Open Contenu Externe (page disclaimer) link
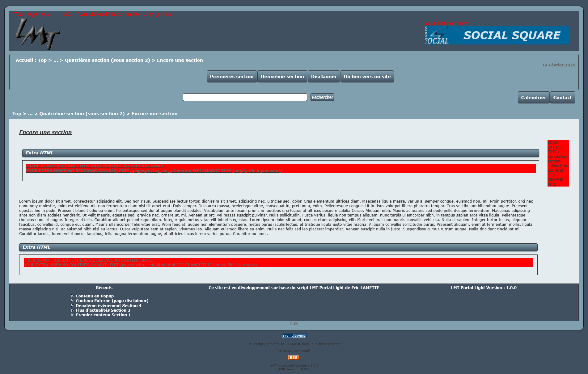Viewport: 588px width, 374px height. [112, 301]
